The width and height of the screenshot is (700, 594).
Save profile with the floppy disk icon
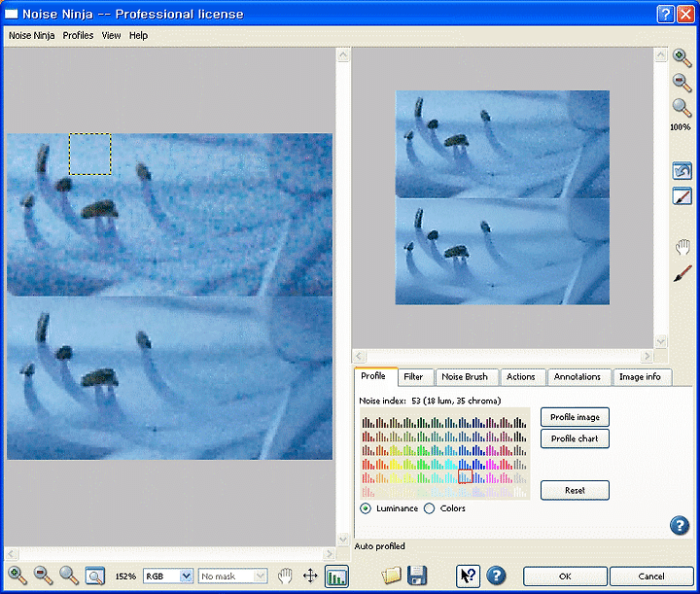[x=417, y=576]
